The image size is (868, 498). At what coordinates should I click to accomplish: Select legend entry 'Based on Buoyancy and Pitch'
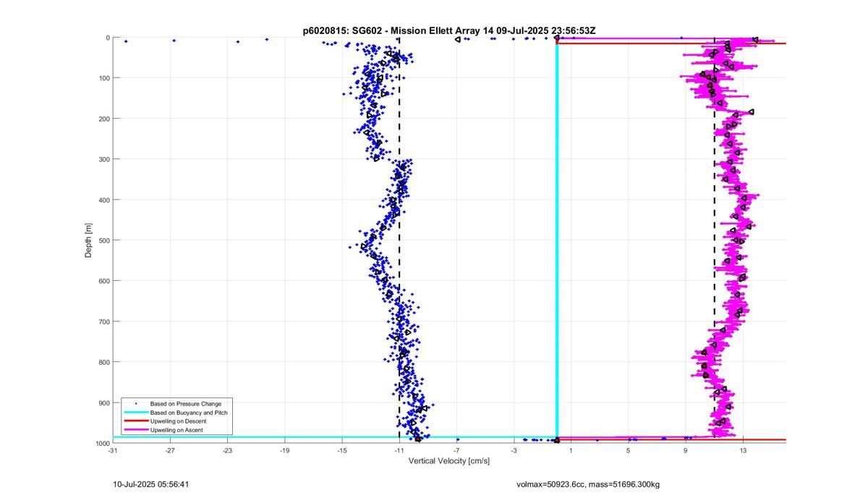click(189, 412)
